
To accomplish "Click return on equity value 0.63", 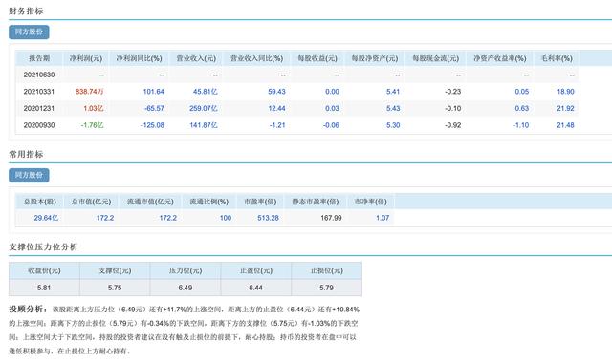I will [522, 108].
